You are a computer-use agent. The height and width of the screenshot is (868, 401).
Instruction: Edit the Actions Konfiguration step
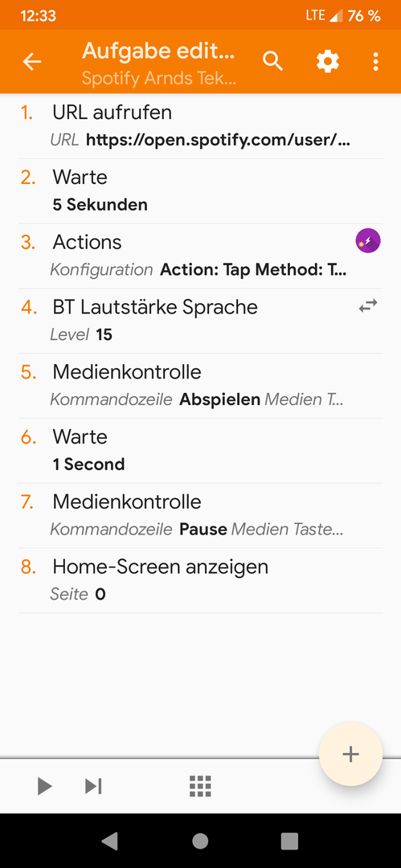coord(200,256)
